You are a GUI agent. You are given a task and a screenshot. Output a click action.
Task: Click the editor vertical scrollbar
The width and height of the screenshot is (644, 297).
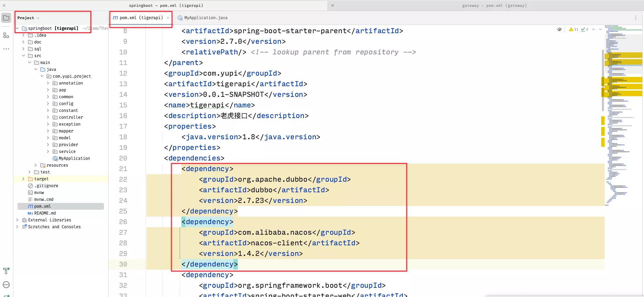pos(603,80)
